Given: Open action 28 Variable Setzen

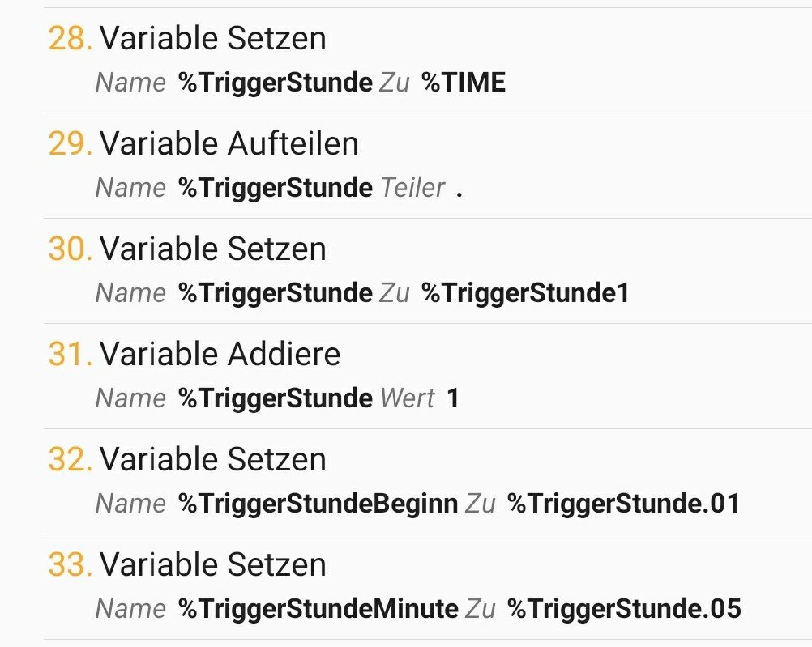Looking at the screenshot, I should click(428, 61).
